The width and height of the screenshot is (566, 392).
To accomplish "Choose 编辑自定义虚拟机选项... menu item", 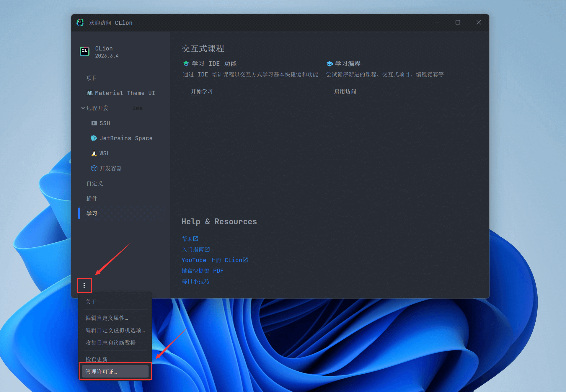I will 115,330.
